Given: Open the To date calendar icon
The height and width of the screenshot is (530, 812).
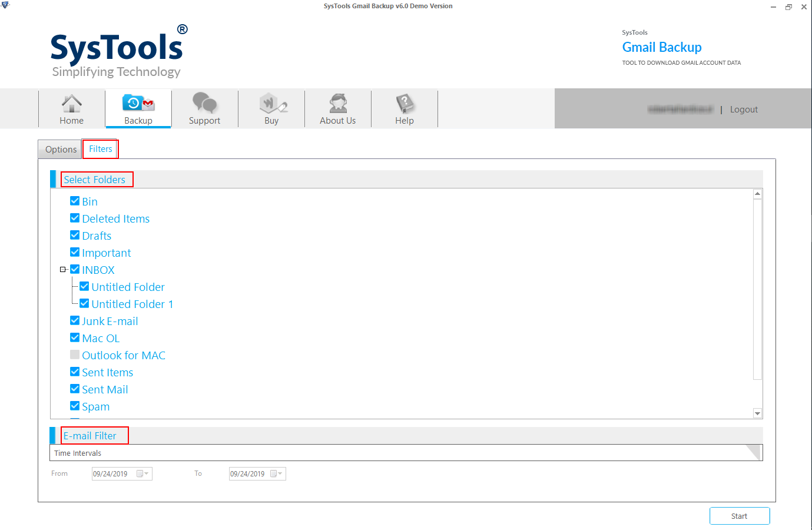Looking at the screenshot, I should pos(274,473).
